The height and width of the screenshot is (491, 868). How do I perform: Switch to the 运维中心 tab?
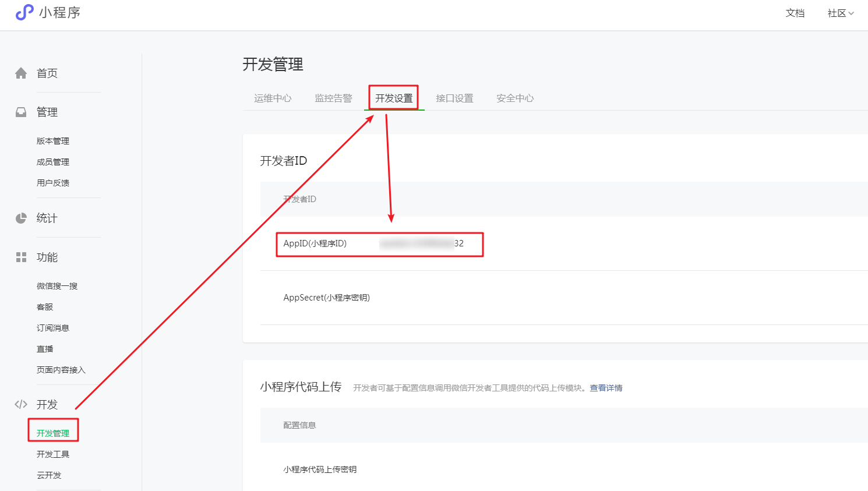coord(273,98)
